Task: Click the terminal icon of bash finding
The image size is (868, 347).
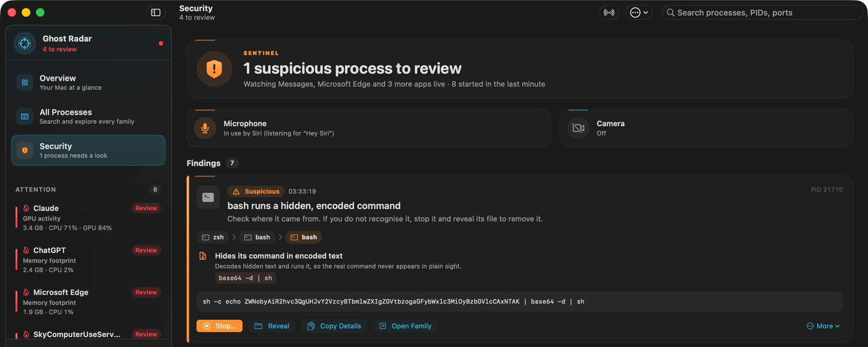Action: (208, 198)
